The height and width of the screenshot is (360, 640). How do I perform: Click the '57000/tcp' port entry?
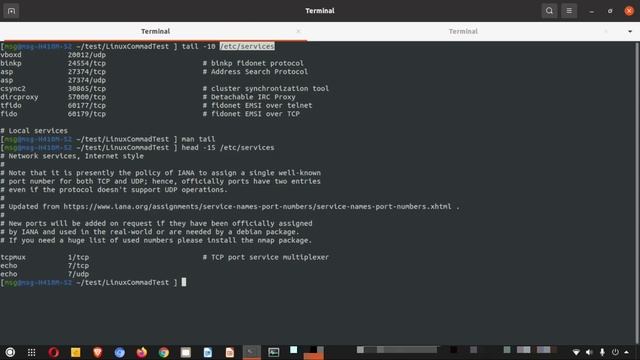tap(87, 97)
